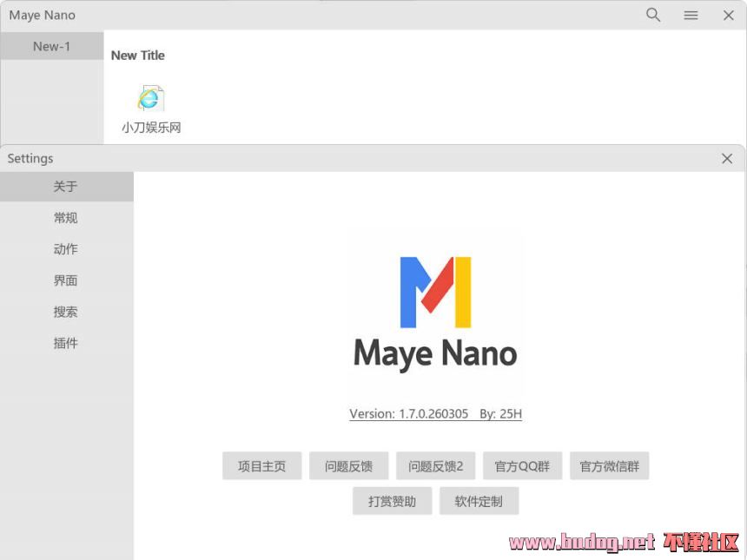Select the New-1 tab in sidebar
This screenshot has width=747, height=560.
click(52, 46)
